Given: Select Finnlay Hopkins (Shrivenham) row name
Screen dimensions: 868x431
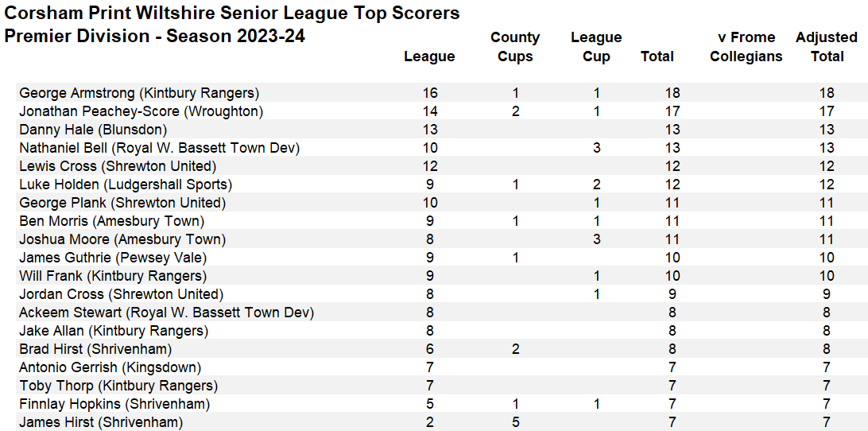Looking at the screenshot, I should click(x=114, y=404).
